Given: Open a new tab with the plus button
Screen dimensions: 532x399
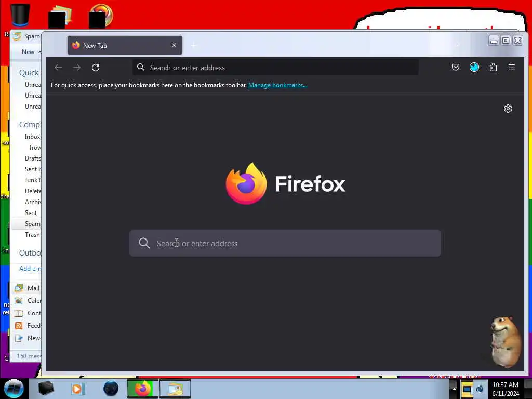Looking at the screenshot, I should (194, 45).
